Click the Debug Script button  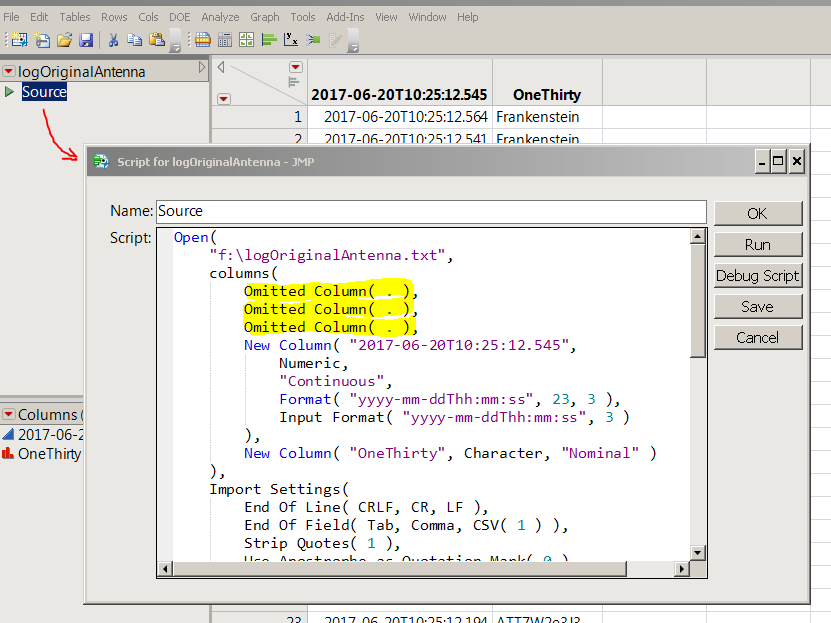point(757,276)
